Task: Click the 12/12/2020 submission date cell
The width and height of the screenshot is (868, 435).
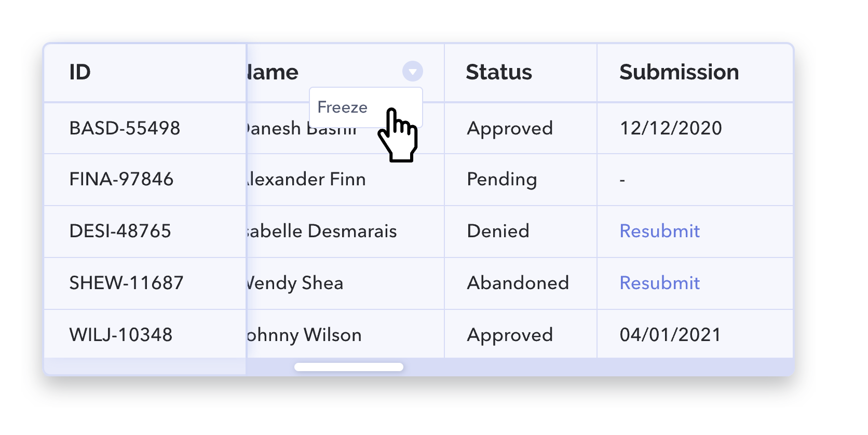Action: coord(695,128)
